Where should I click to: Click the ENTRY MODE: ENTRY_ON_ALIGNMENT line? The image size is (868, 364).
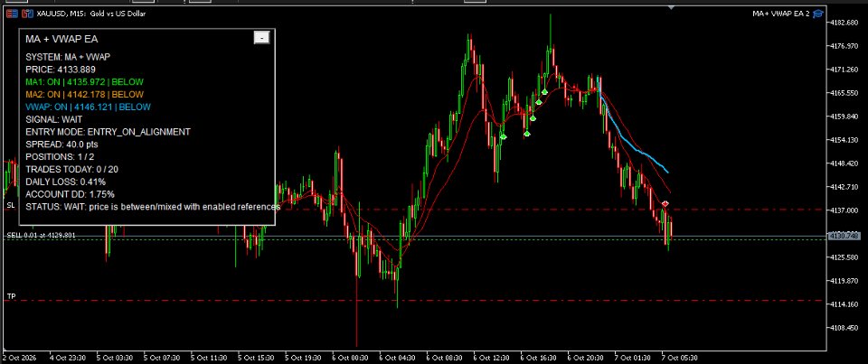(108, 132)
